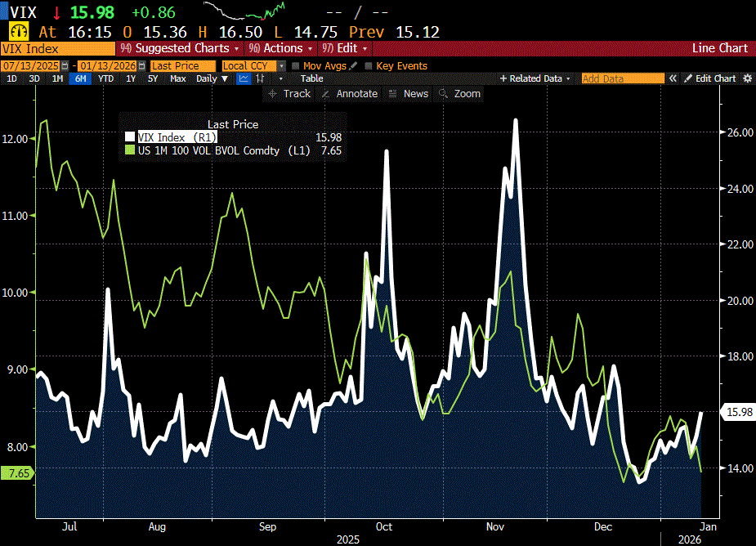Select VIX Index (R1) legend entry
756x546 pixels.
pyautogui.click(x=177, y=137)
